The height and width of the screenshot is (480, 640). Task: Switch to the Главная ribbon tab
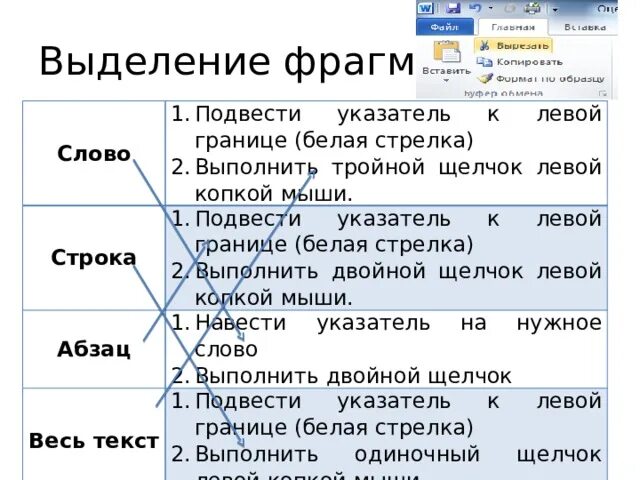(513, 27)
